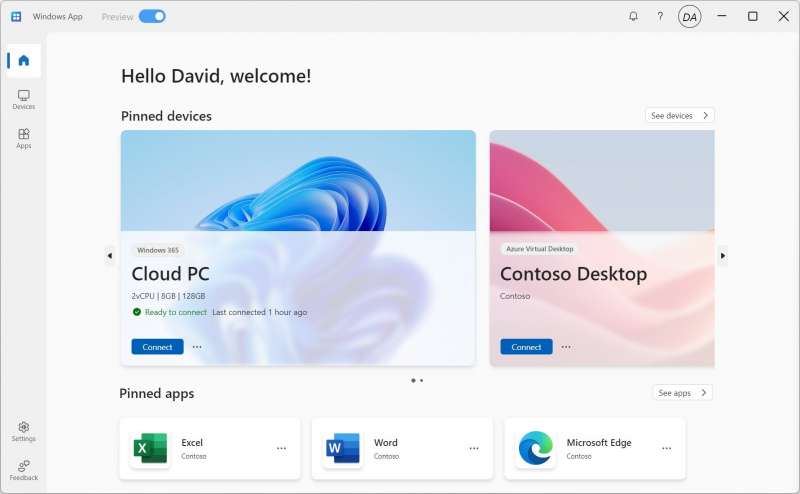Open the Apps section in sidebar
Viewport: 800px width, 494px height.
[x=23, y=138]
